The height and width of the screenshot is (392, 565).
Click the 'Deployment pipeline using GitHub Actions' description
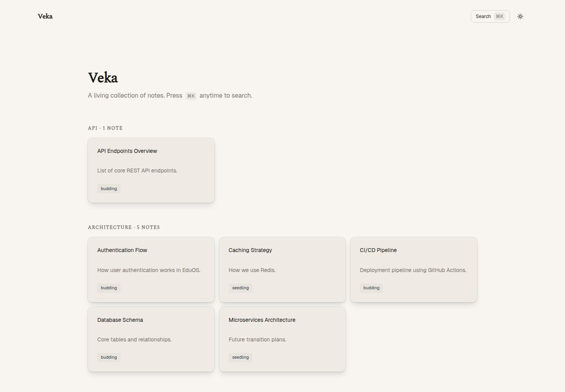pos(413,270)
